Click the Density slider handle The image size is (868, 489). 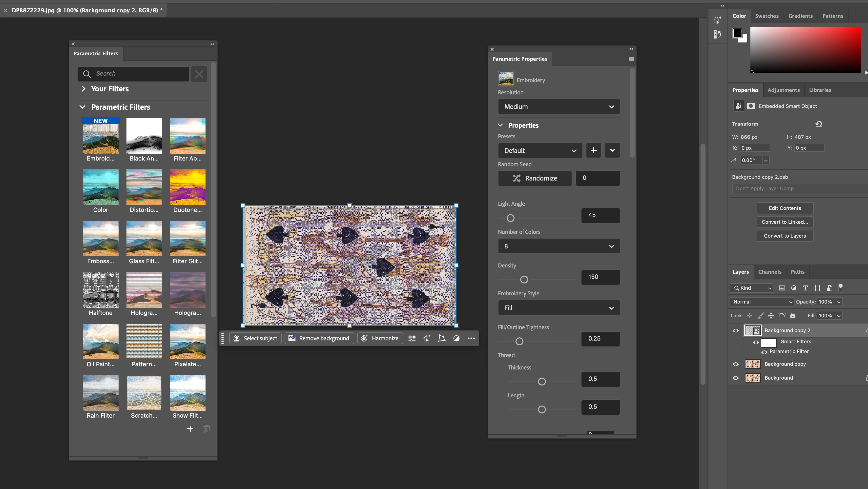524,279
